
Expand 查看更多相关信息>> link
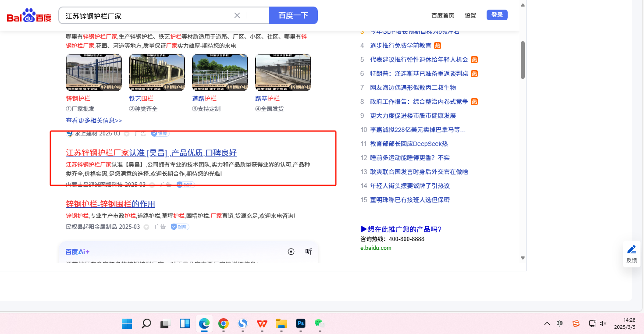pos(94,120)
